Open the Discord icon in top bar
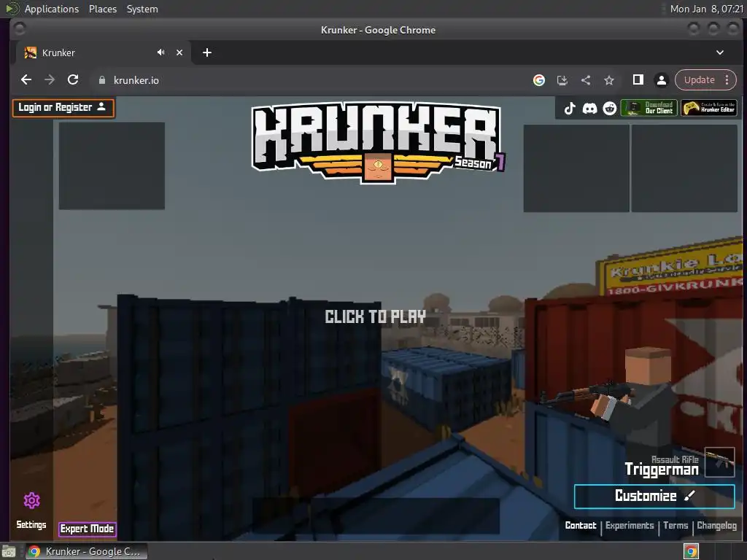747x560 pixels. (589, 109)
